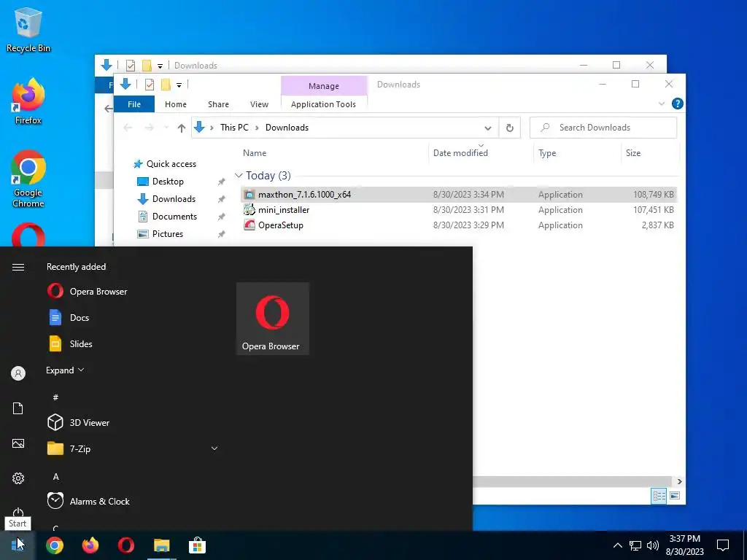Show hidden system tray icons

coord(617,545)
